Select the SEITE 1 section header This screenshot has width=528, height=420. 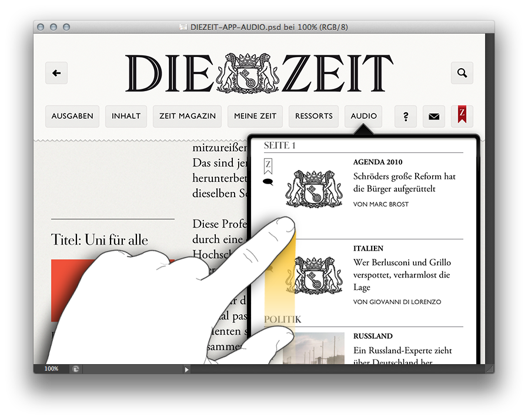click(x=279, y=145)
